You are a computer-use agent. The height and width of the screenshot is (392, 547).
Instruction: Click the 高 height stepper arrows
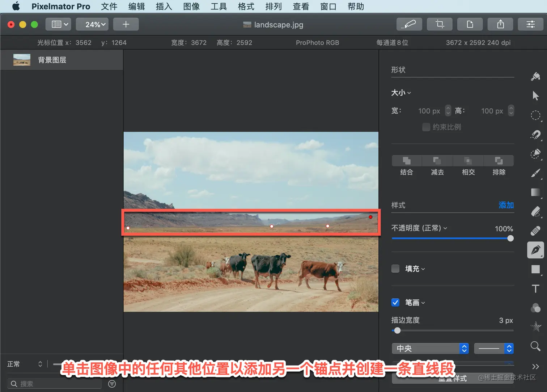click(x=511, y=110)
